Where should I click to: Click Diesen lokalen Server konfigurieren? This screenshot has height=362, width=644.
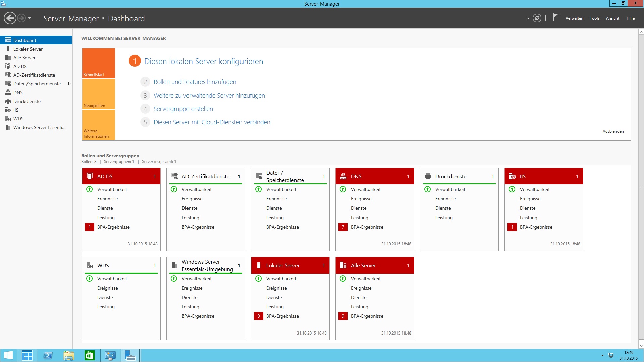coord(204,61)
